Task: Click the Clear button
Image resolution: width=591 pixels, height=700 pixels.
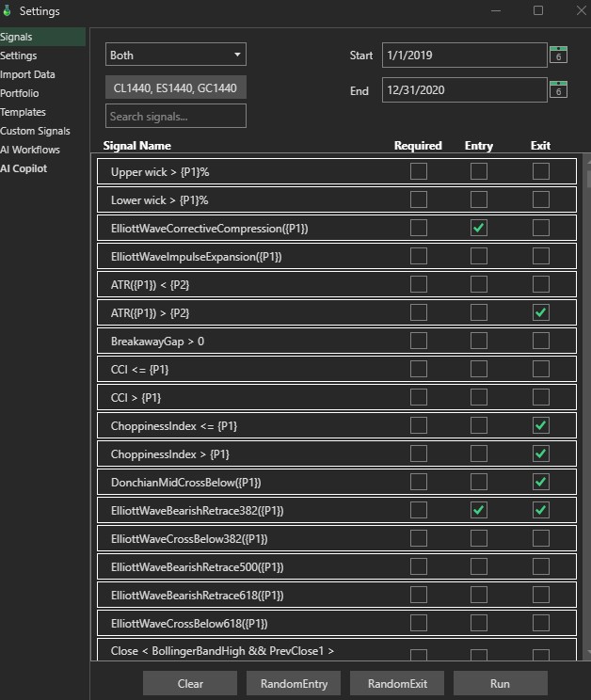Action: [190, 683]
